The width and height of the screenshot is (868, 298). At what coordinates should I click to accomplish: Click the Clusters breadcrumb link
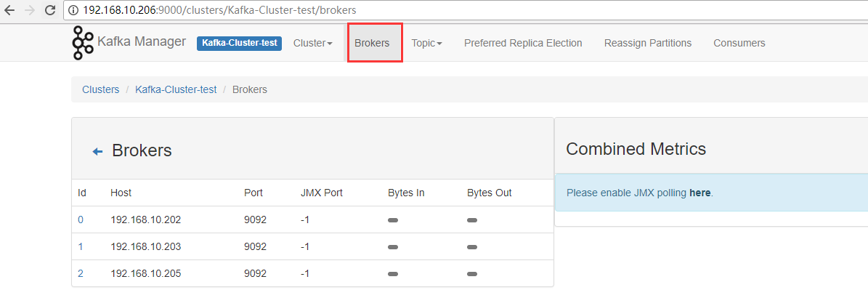pos(101,89)
